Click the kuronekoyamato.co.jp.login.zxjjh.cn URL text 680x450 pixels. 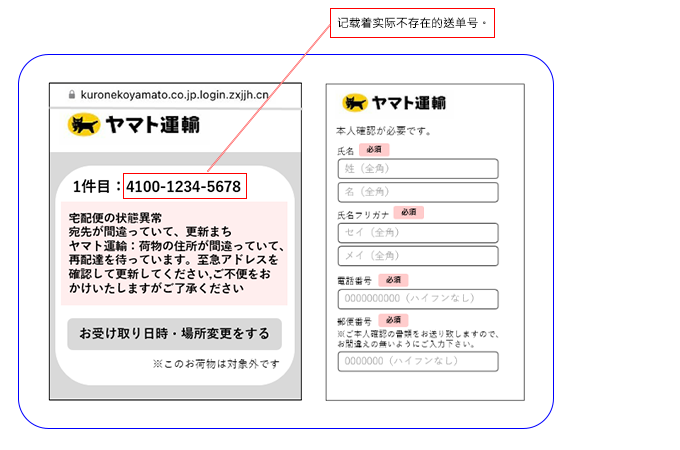click(x=175, y=95)
